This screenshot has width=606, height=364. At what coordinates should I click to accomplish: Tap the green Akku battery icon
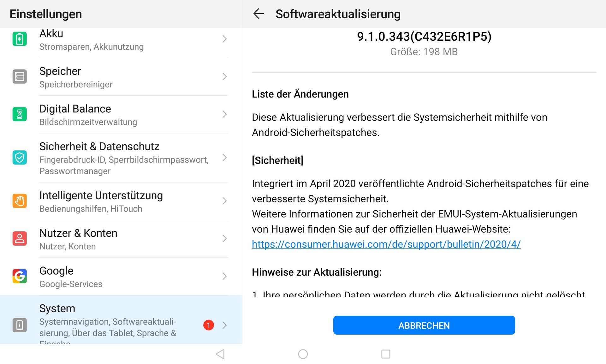20,39
